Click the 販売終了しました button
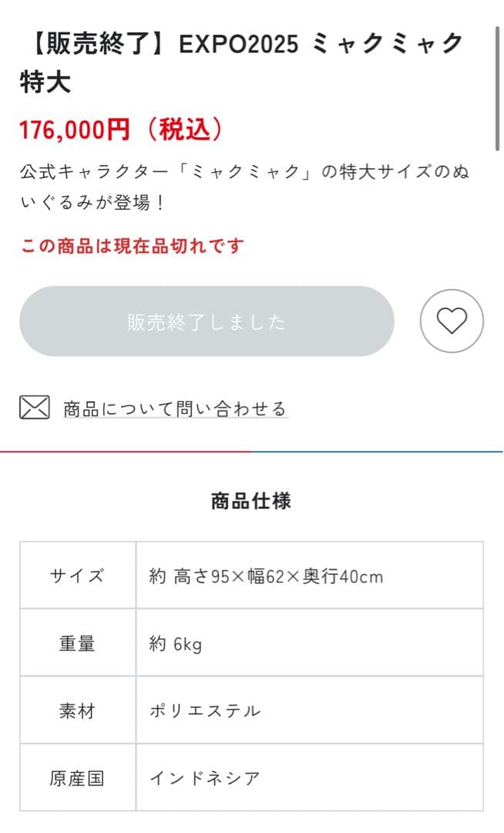The height and width of the screenshot is (833, 504). click(x=208, y=321)
